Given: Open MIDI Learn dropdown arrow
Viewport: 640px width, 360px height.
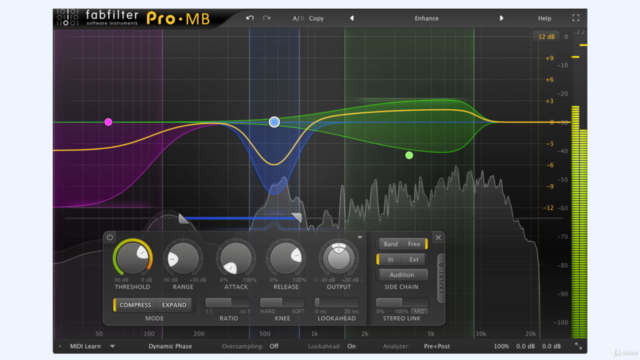Looking at the screenshot, I should click(x=112, y=346).
